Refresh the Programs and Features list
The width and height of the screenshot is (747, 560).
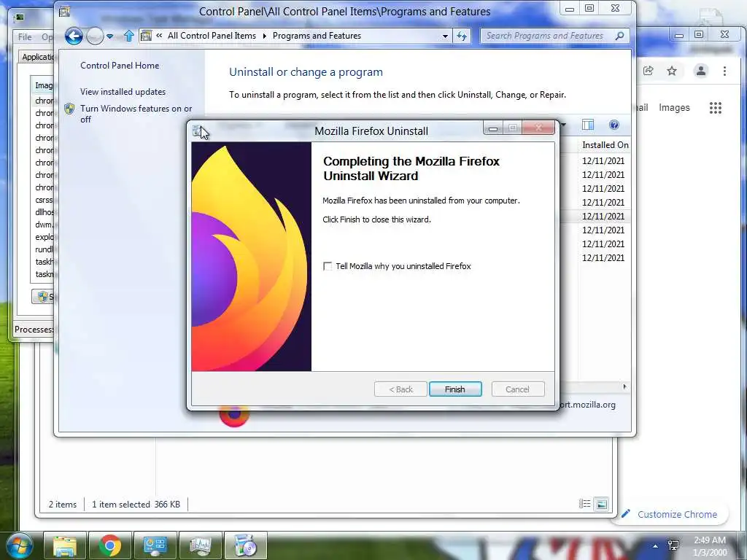tap(462, 36)
